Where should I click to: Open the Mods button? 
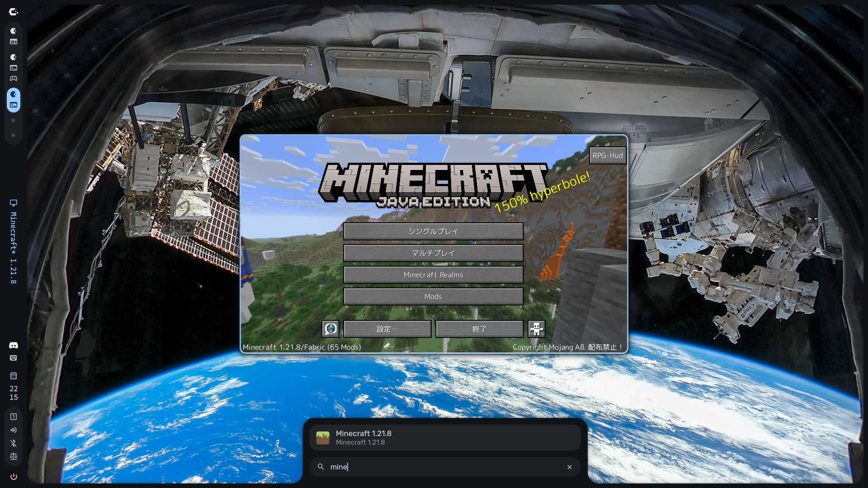click(x=433, y=296)
